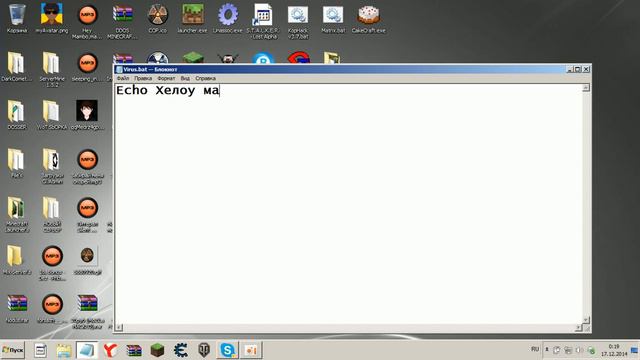
Task: Select the Корзина recycle bin icon
Action: click(17, 19)
